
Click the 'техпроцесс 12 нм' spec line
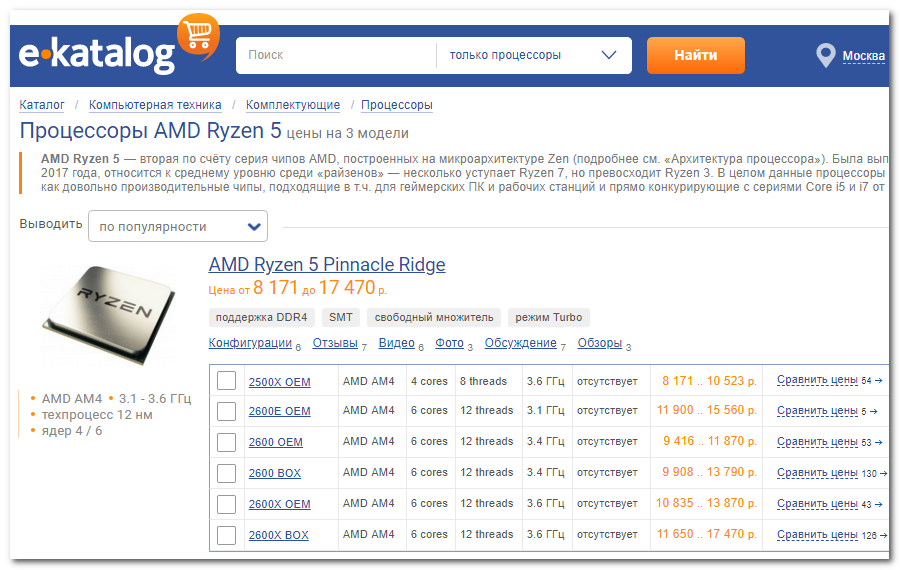[97, 415]
